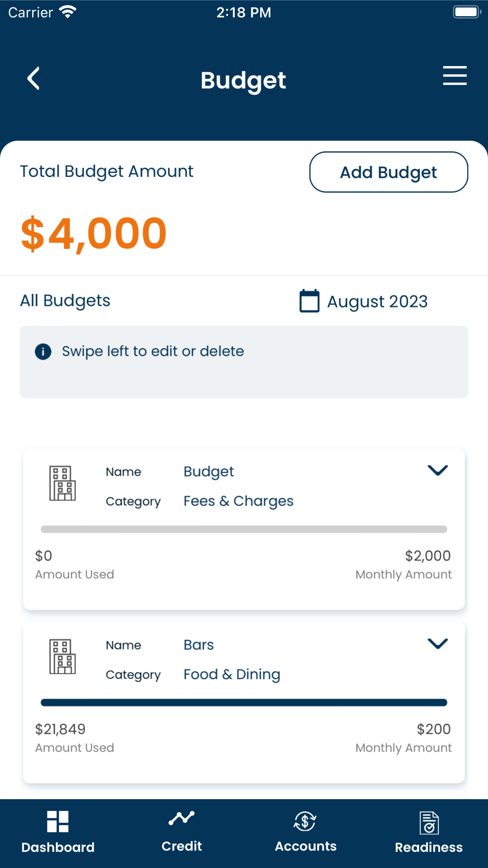Click the All Budgets label
488x868 pixels.
(x=65, y=301)
